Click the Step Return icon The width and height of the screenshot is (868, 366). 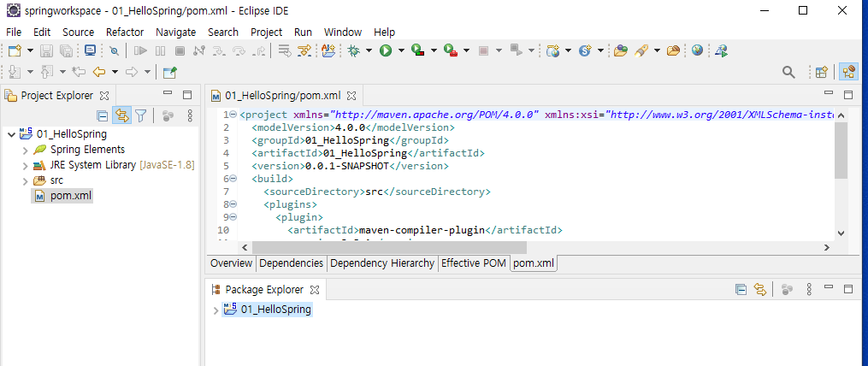258,51
